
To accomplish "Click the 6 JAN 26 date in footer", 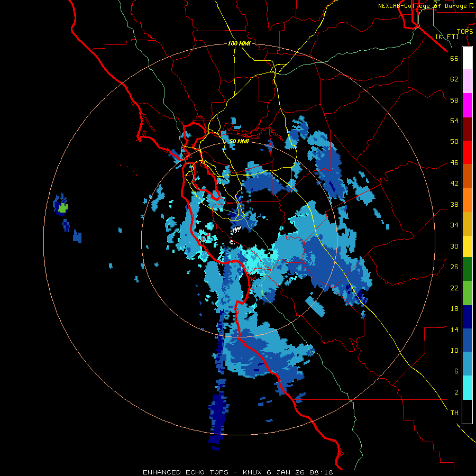I will tap(286, 472).
